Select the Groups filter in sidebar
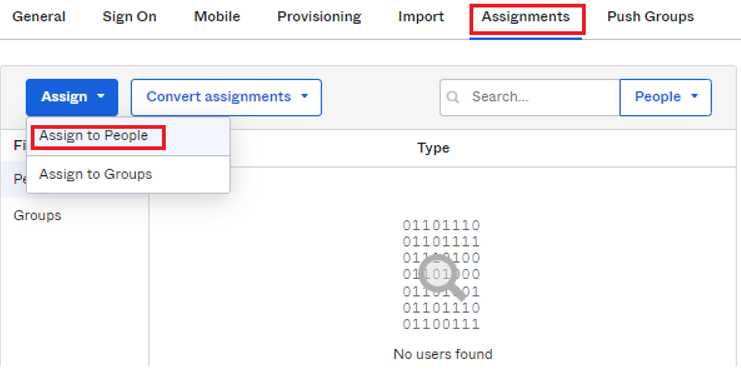The height and width of the screenshot is (373, 741). click(x=37, y=216)
